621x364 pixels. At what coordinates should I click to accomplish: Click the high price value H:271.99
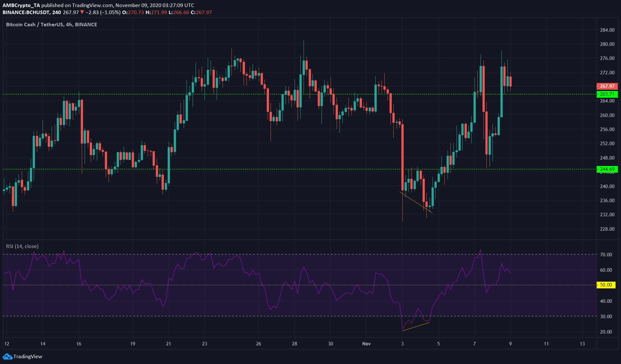[x=156, y=12]
